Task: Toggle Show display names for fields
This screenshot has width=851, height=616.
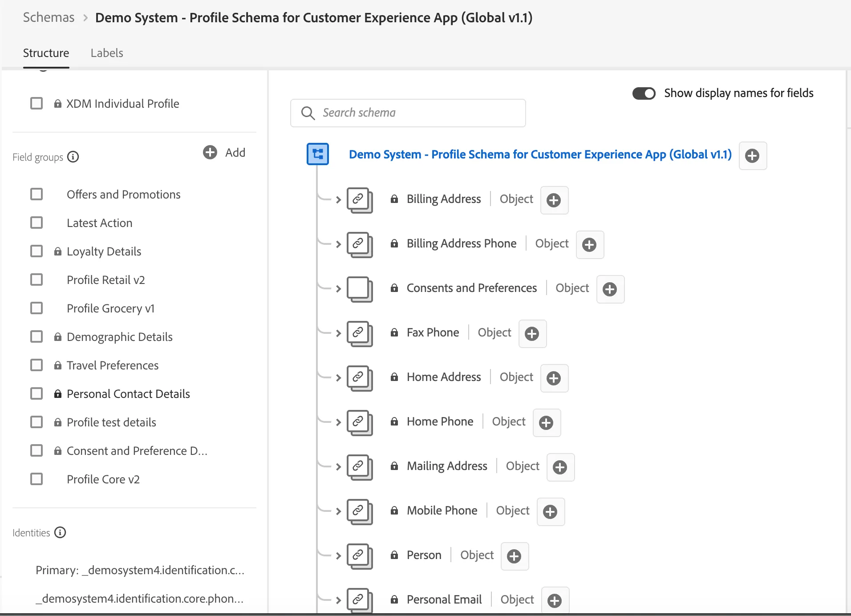Action: point(644,93)
